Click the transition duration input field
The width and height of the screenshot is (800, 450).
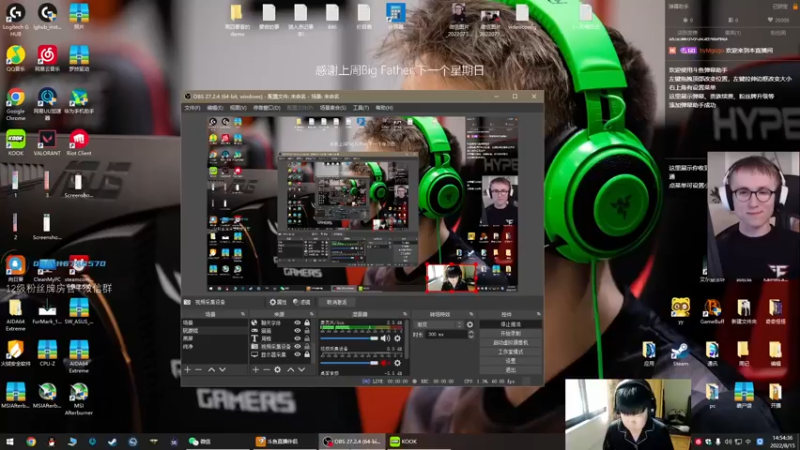tap(447, 335)
